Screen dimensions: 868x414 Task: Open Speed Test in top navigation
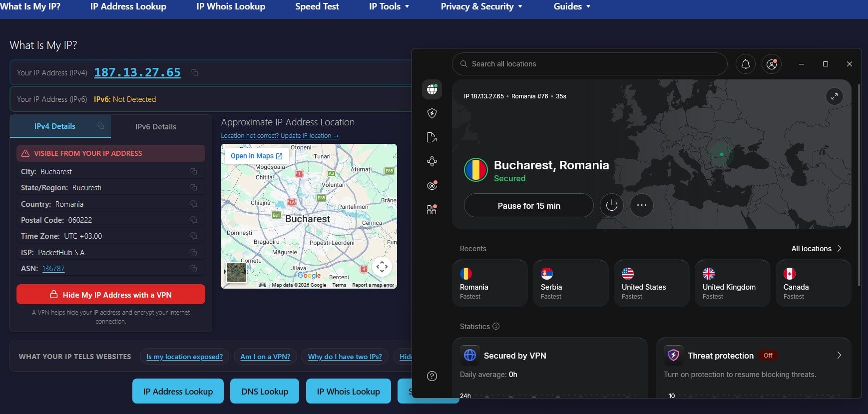tap(317, 6)
